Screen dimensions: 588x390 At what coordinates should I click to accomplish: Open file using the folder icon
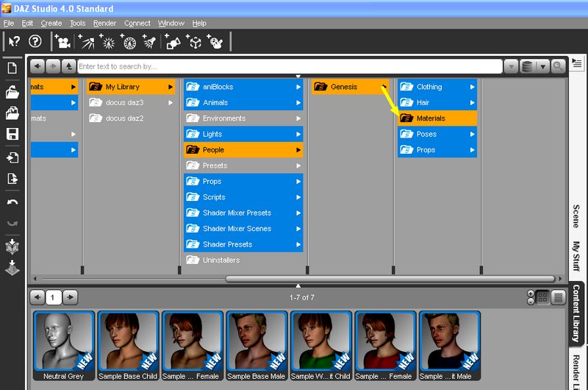(x=12, y=92)
